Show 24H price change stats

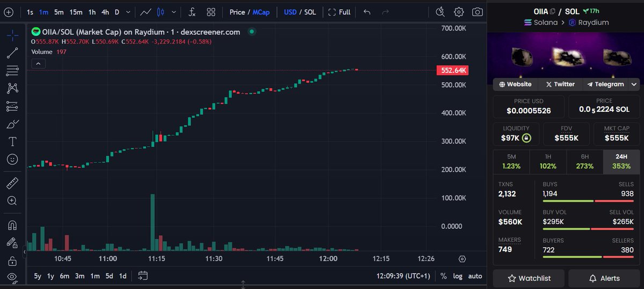click(621, 162)
